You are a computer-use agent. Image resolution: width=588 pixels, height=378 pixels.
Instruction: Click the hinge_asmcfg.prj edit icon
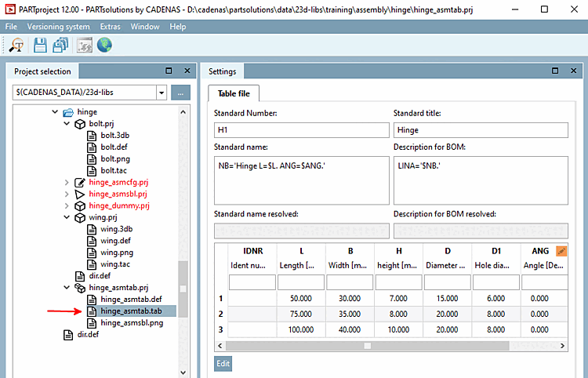(x=79, y=182)
